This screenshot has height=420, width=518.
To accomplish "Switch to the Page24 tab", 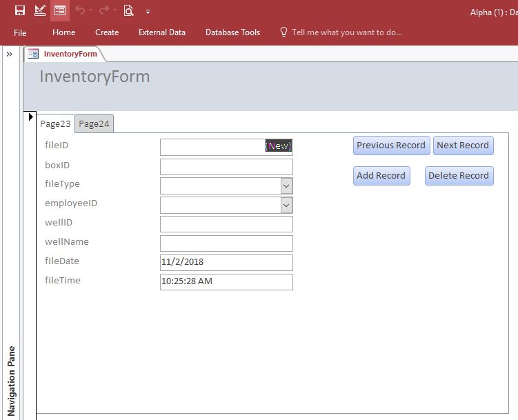I will [x=94, y=124].
